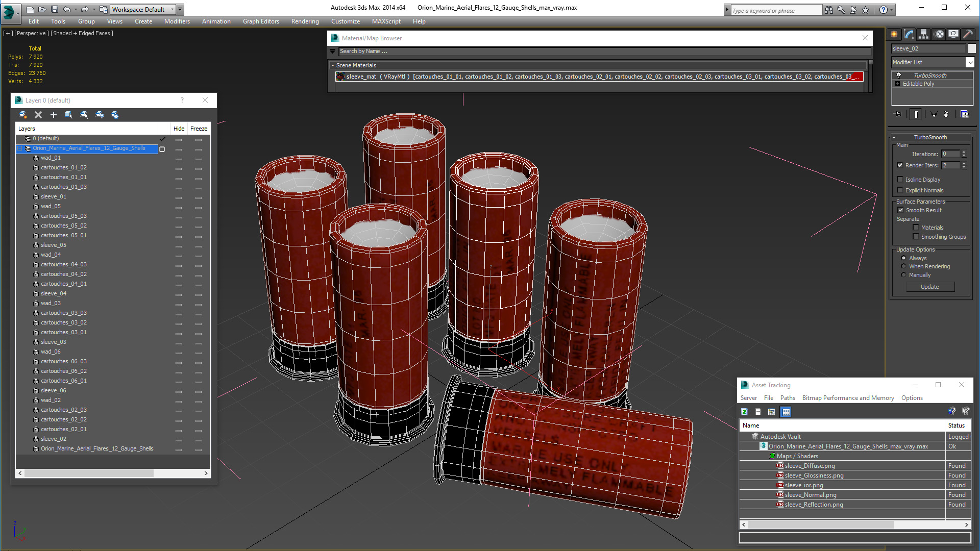This screenshot has height=551, width=980.
Task: Click the Iterations spinner arrows
Action: [x=964, y=154]
